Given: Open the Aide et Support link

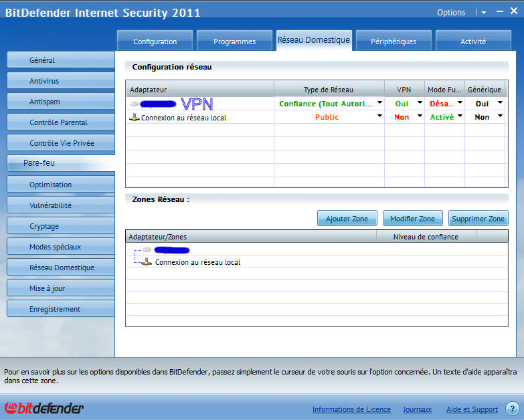Looking at the screenshot, I should pos(472,409).
